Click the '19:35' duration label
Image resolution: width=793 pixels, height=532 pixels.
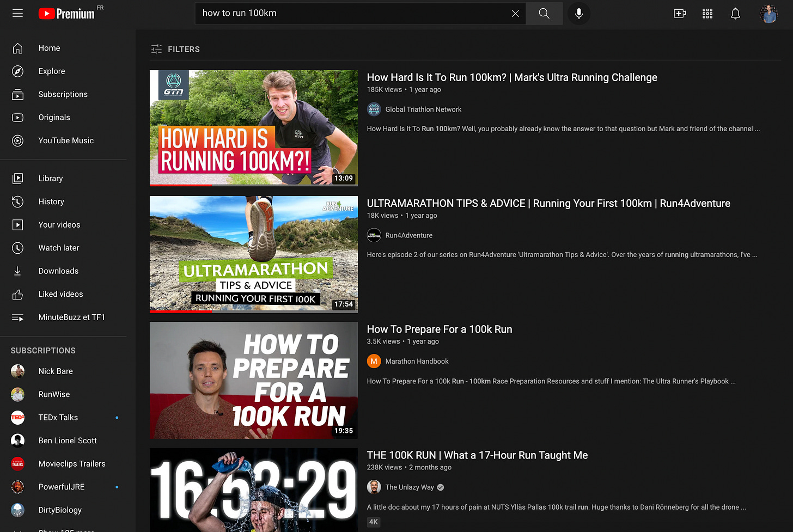(x=344, y=431)
